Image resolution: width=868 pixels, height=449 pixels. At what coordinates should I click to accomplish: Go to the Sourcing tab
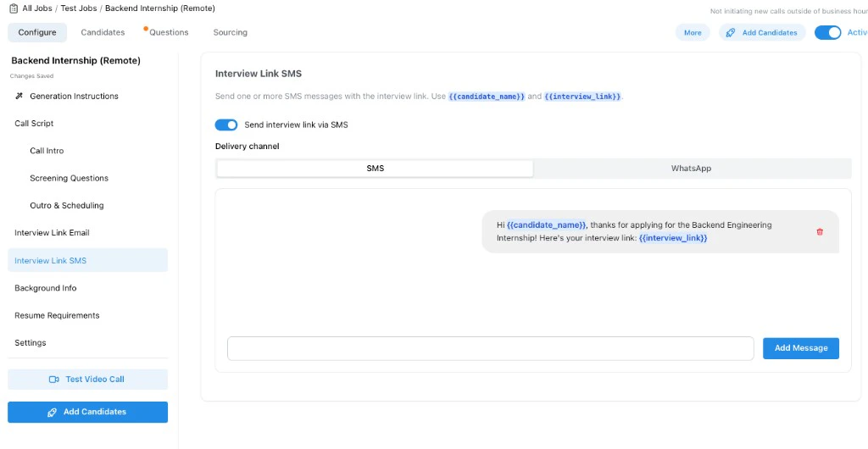(231, 33)
